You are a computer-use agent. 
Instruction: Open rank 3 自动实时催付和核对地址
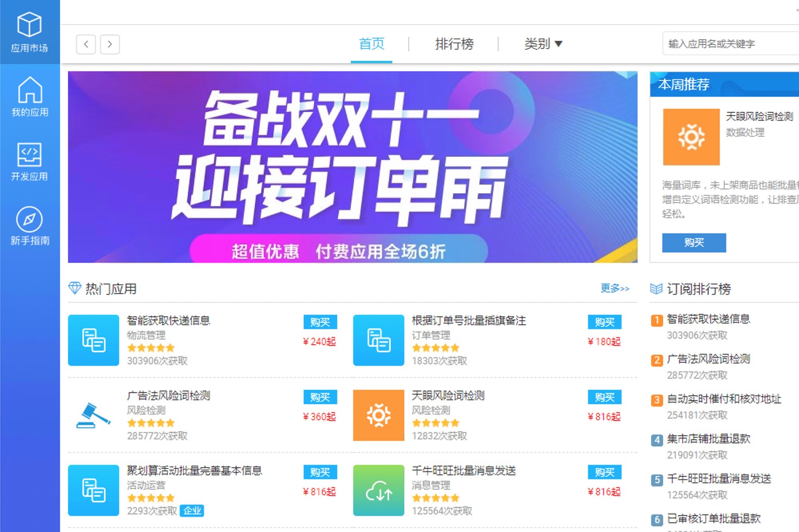click(x=724, y=399)
